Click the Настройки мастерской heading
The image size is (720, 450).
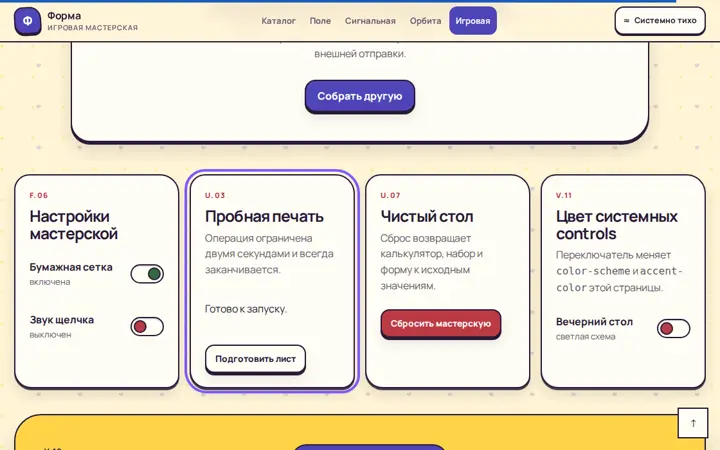coord(73,225)
